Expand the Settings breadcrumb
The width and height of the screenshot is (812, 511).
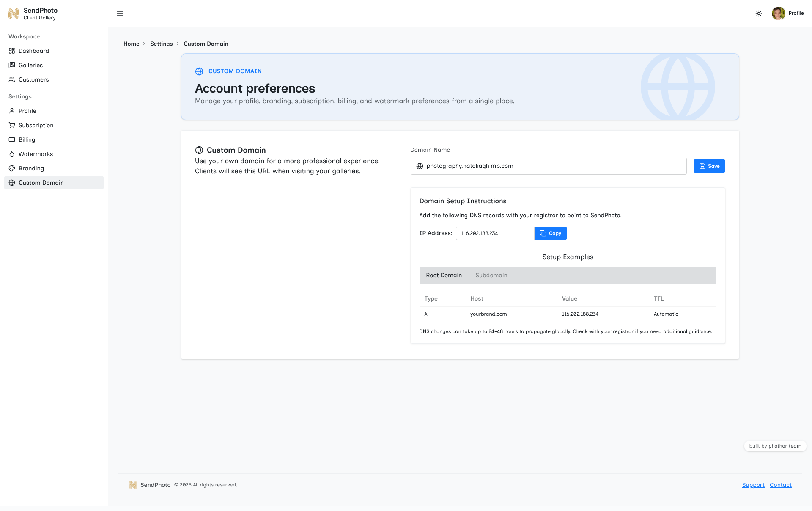point(161,44)
